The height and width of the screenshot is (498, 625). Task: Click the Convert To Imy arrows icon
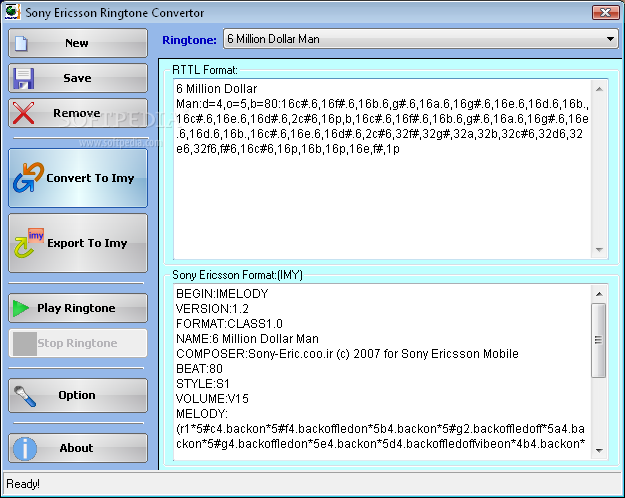[x=28, y=177]
